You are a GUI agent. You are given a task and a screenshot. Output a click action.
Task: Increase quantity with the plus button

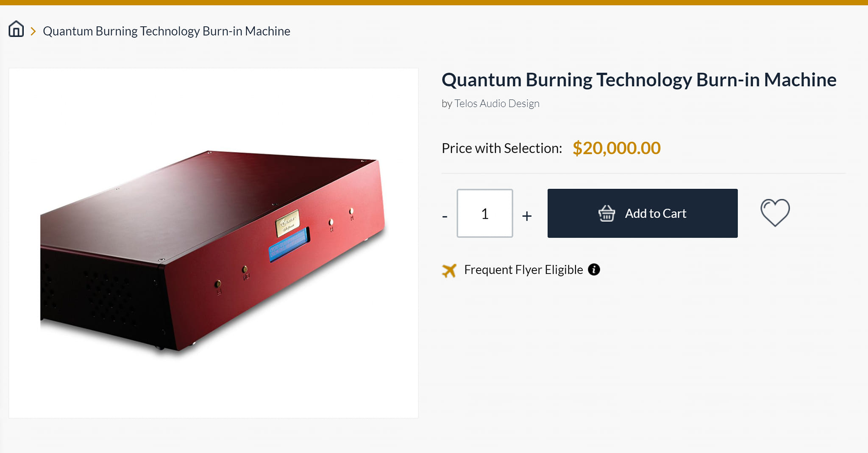pyautogui.click(x=527, y=216)
